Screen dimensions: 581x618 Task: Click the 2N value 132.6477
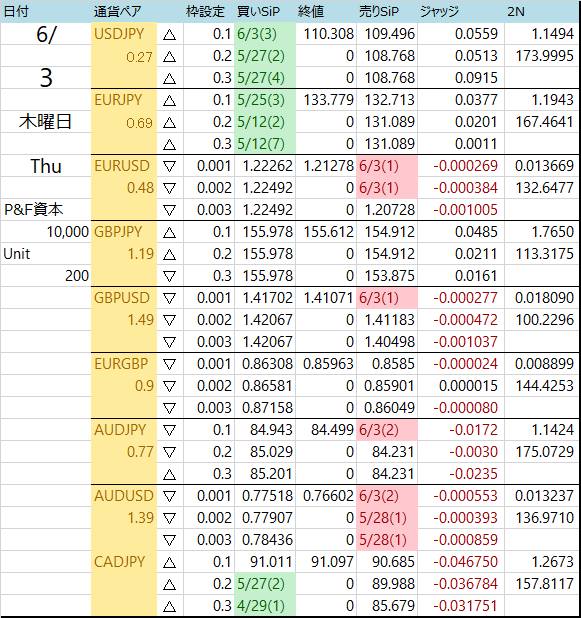[545, 188]
